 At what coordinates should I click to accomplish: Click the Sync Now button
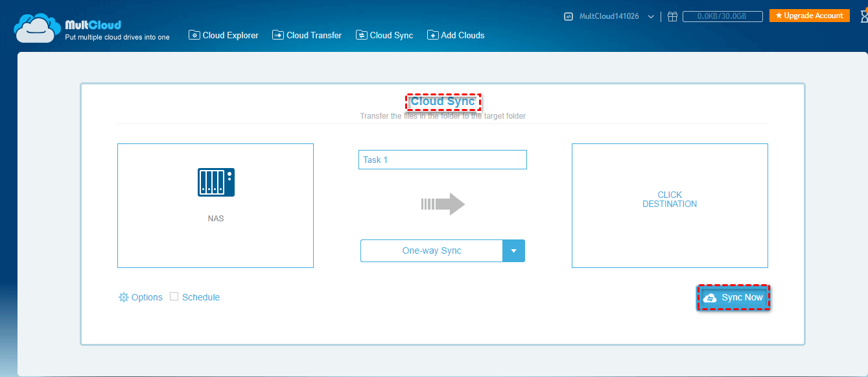click(x=733, y=297)
